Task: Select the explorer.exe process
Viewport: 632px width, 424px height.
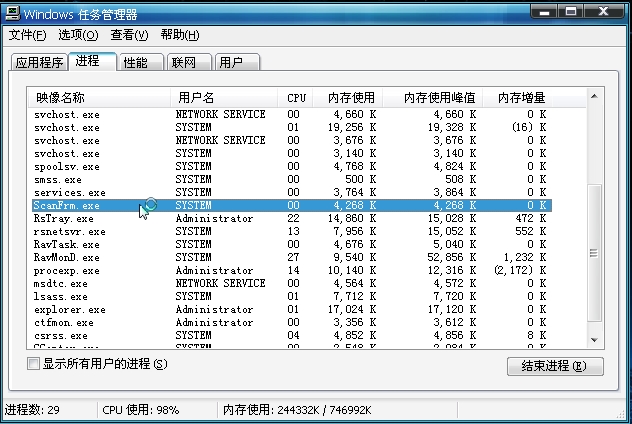Action: click(292, 309)
